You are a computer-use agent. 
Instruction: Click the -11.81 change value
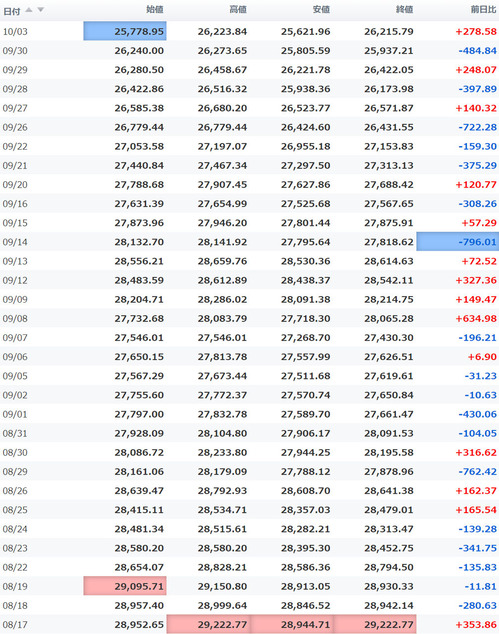tap(480, 586)
